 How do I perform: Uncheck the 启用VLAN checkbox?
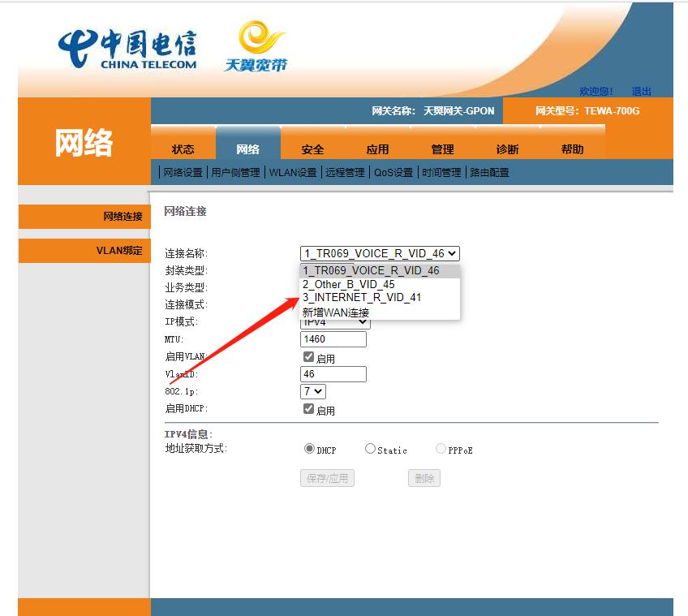point(308,356)
